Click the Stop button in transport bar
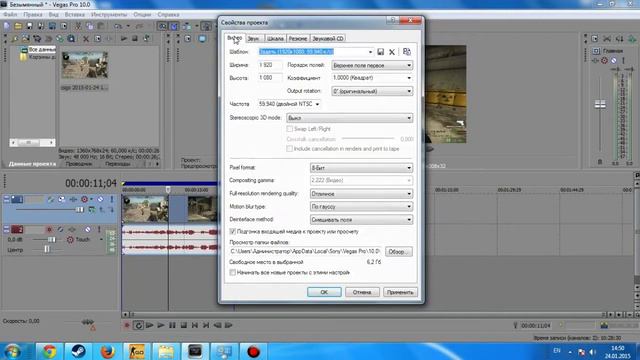The image size is (640, 360). click(184, 325)
